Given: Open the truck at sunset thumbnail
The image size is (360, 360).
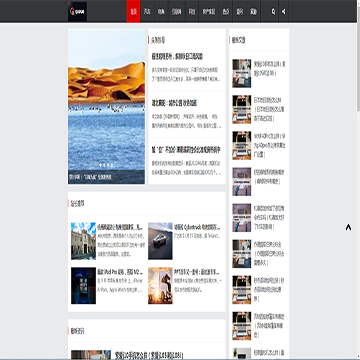Looking at the screenshot, I should [x=160, y=286].
